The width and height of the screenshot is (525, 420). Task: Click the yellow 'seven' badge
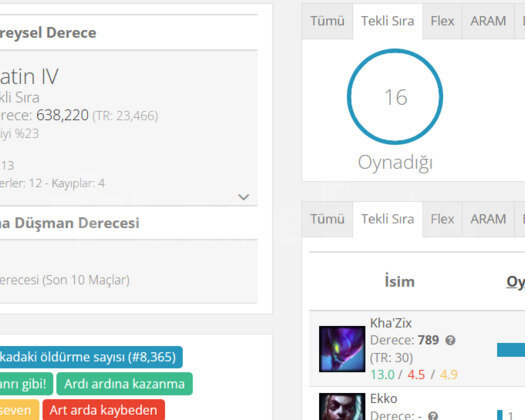coord(19,410)
